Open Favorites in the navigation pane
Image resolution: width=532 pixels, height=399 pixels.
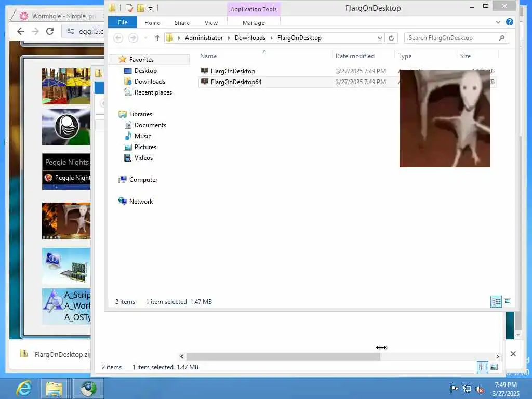click(x=141, y=60)
